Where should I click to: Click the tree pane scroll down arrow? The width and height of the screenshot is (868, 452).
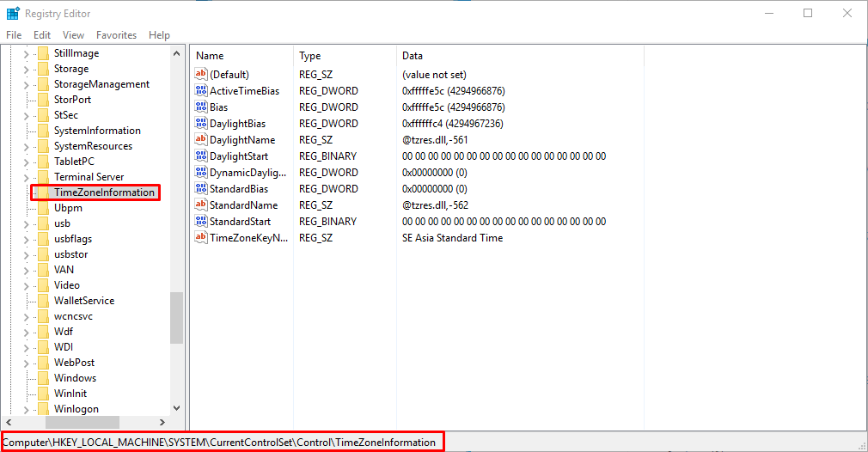pos(176,408)
